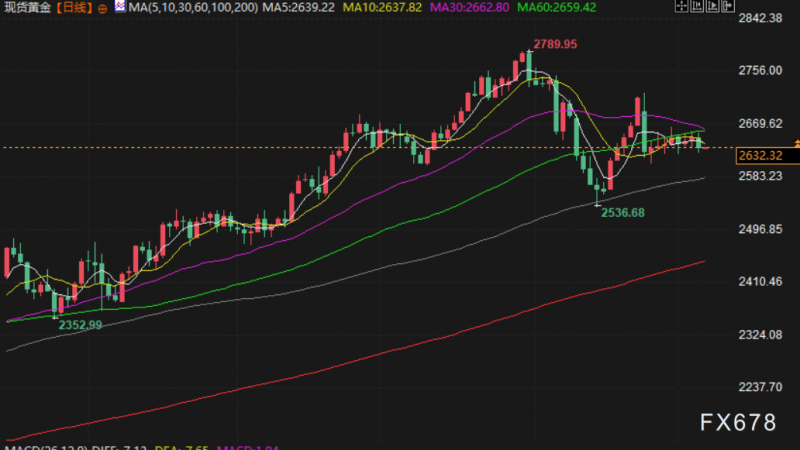Click the play-forward chart replay icon
Screen dimensions: 800x450
[x=713, y=6]
